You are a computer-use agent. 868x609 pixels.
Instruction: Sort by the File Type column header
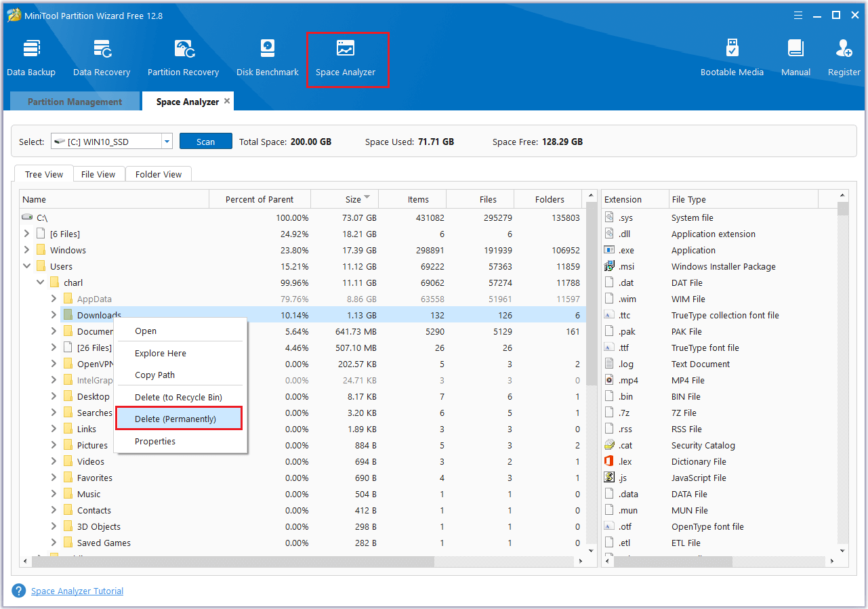click(x=743, y=199)
